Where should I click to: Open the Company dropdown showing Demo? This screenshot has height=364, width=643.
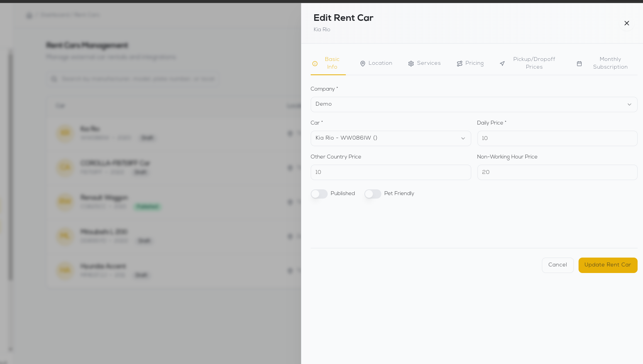(474, 104)
